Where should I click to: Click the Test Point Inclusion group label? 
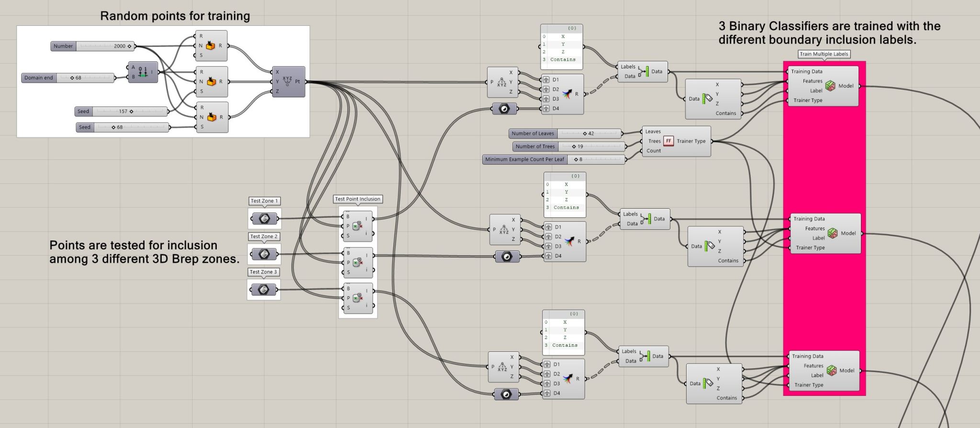coord(357,199)
